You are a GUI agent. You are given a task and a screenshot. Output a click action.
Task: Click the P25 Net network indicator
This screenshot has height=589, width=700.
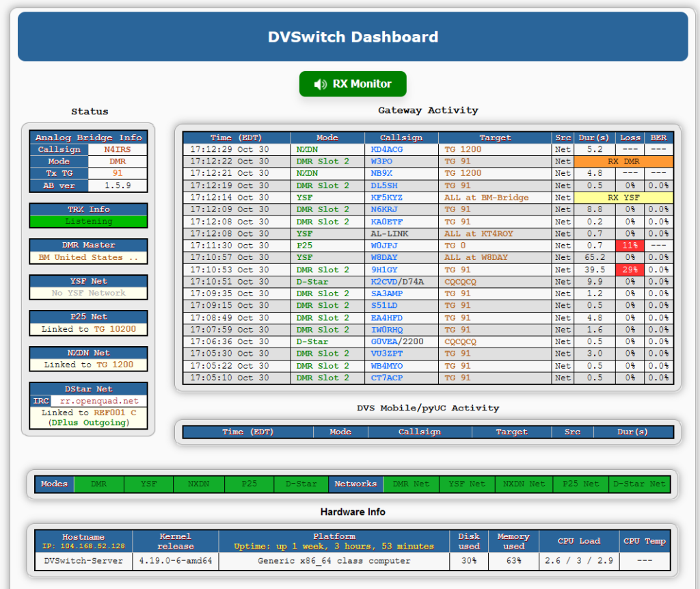click(x=580, y=484)
